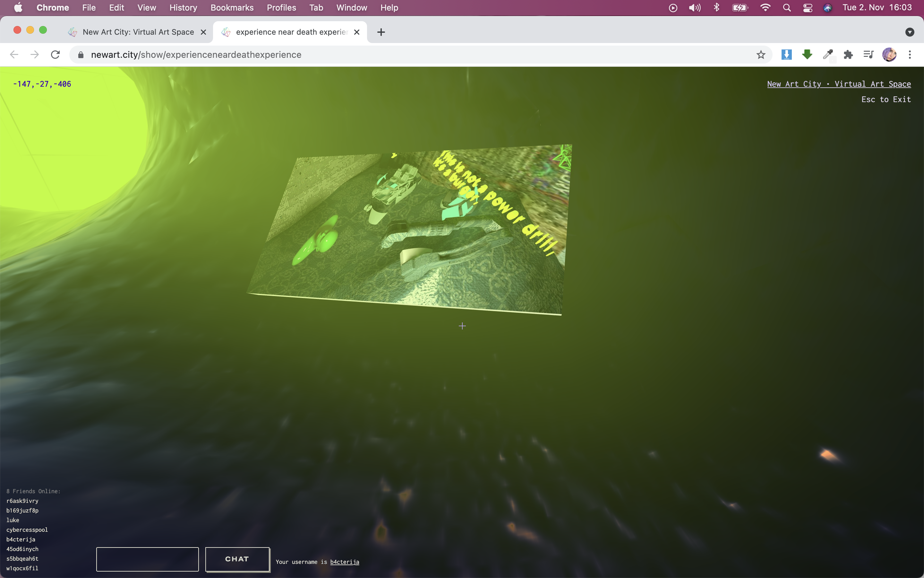Image resolution: width=924 pixels, height=578 pixels.
Task: Open the Chrome profile avatar
Action: click(889, 55)
